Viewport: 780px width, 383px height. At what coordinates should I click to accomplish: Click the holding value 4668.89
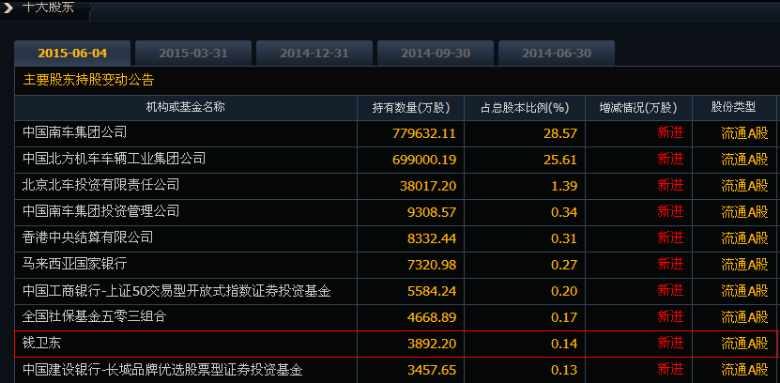431,317
